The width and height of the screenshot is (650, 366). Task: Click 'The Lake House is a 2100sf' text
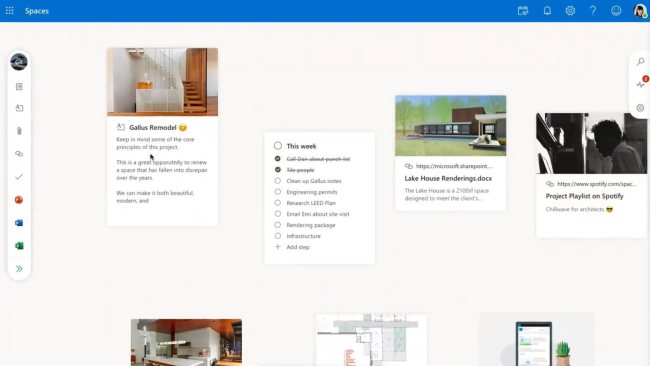[x=446, y=194]
